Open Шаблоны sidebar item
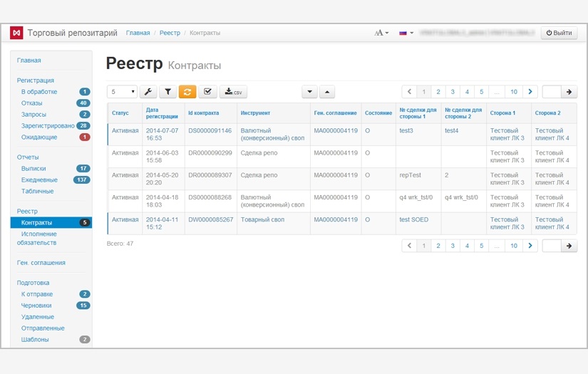This screenshot has width=588, height=374. coord(35,340)
